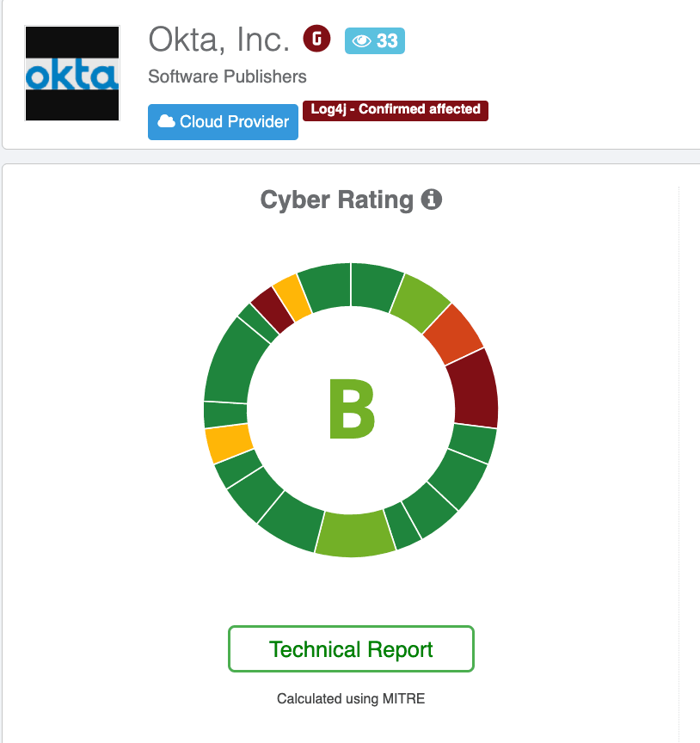Click the Okta company logo
Viewport: 700px width, 743px height.
(72, 73)
